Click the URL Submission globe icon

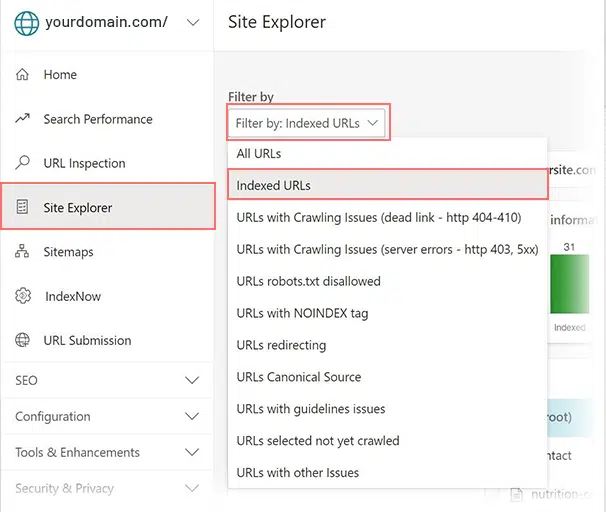[x=22, y=340]
